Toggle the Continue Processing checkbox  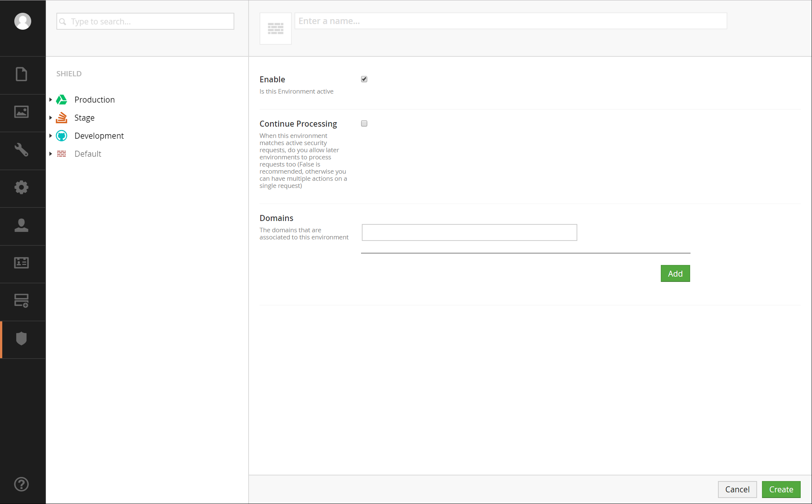click(364, 123)
